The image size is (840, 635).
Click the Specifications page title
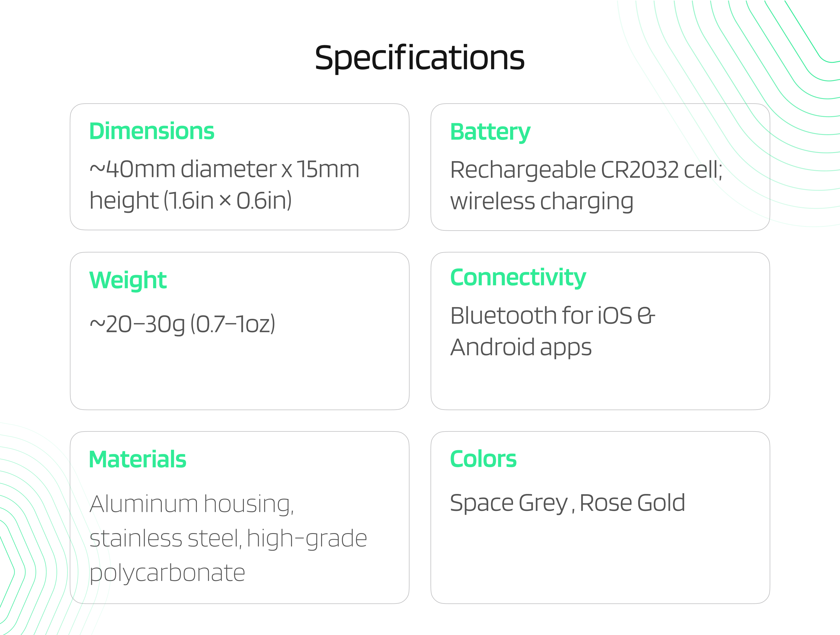pyautogui.click(x=420, y=58)
